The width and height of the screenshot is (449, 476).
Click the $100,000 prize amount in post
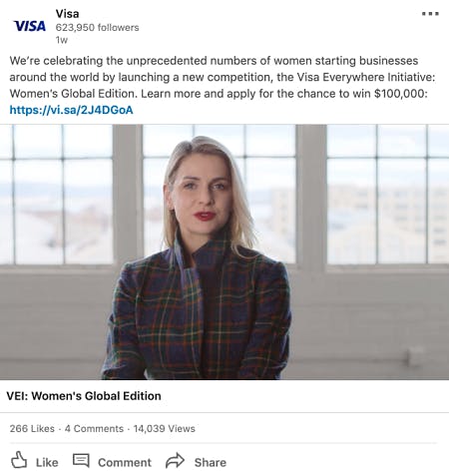[401, 94]
